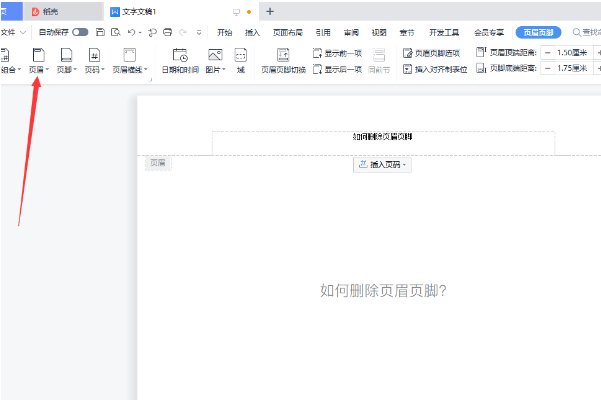This screenshot has height=400, width=601.
Task: Switch to the 视图 tab
Action: click(379, 33)
